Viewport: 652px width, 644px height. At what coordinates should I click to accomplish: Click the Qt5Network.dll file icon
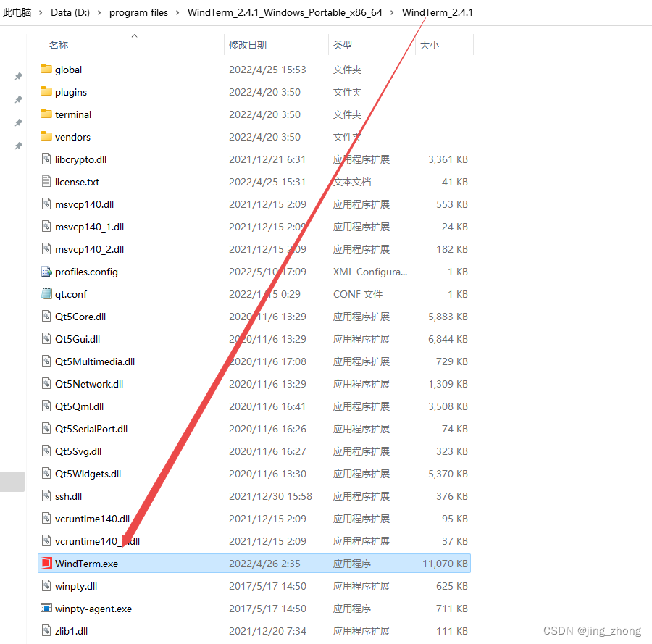[x=46, y=383]
